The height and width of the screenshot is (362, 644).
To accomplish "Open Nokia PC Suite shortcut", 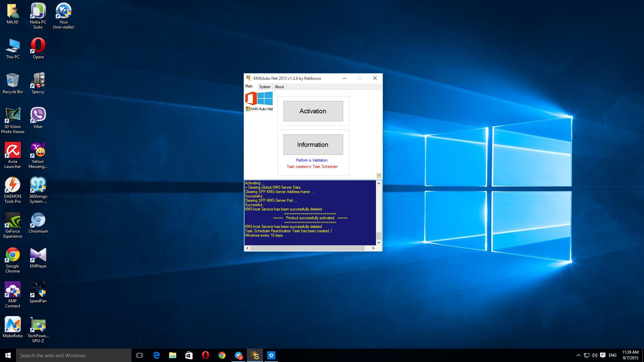I will (x=38, y=16).
